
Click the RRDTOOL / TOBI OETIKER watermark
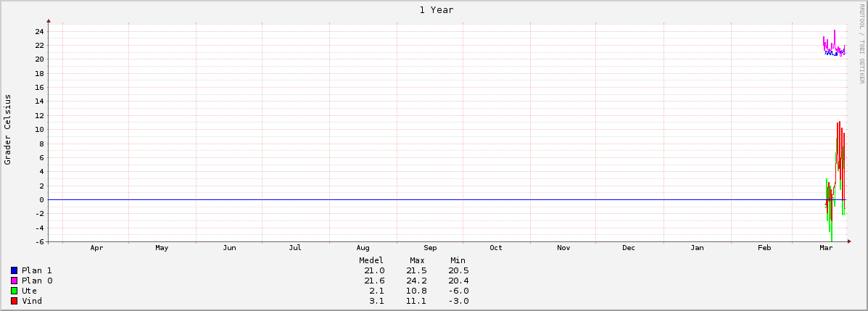tap(861, 43)
